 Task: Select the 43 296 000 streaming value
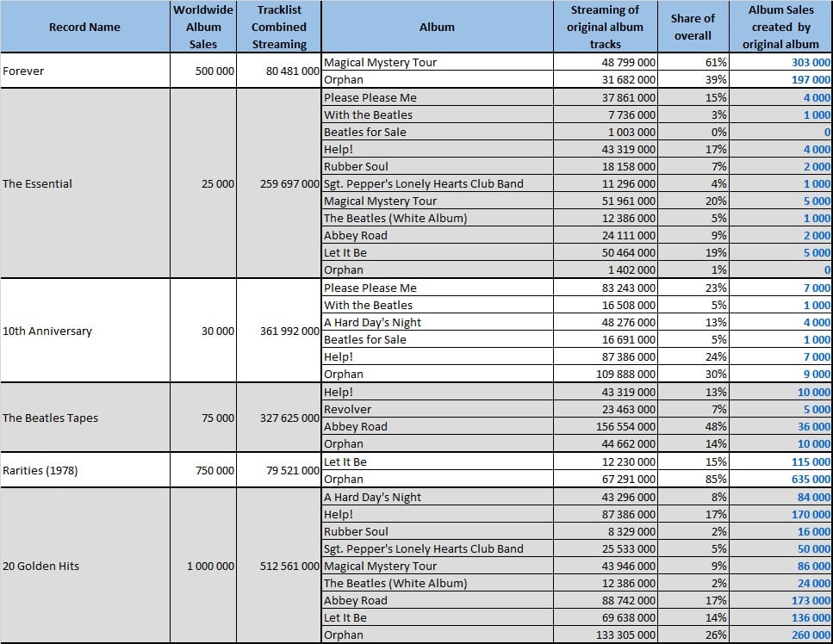(605, 497)
